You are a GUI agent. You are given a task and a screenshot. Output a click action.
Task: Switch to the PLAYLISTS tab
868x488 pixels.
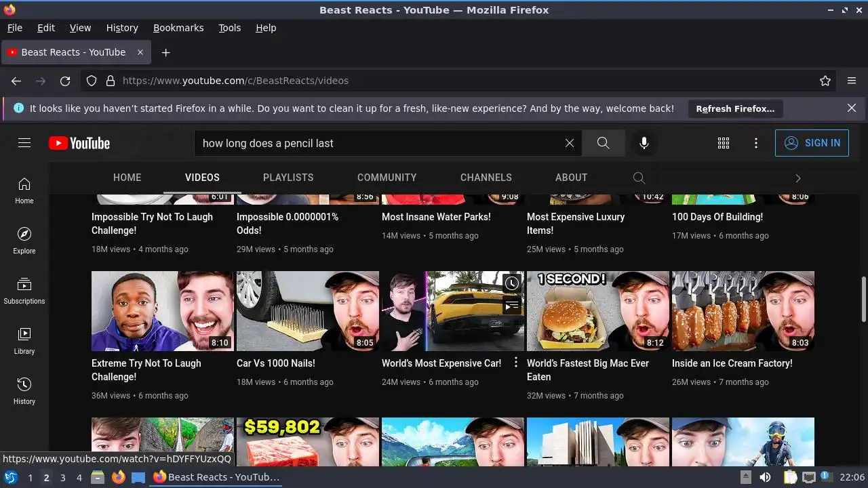288,178
